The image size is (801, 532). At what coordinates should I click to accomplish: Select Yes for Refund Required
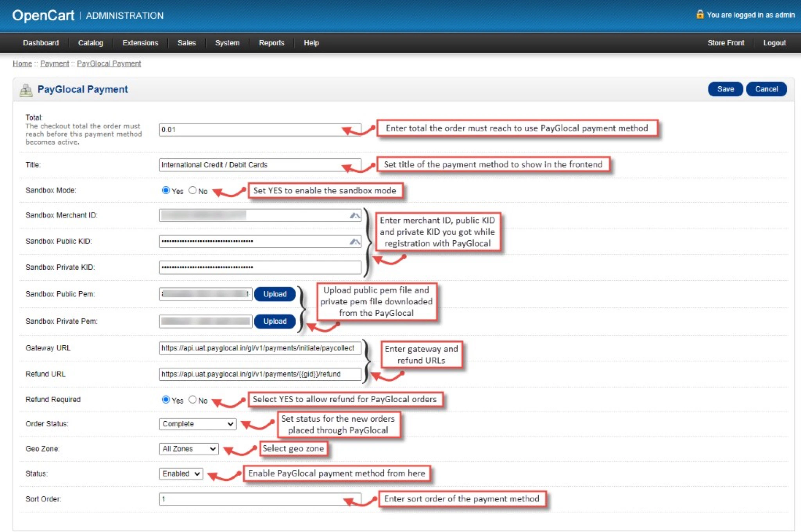coord(165,400)
